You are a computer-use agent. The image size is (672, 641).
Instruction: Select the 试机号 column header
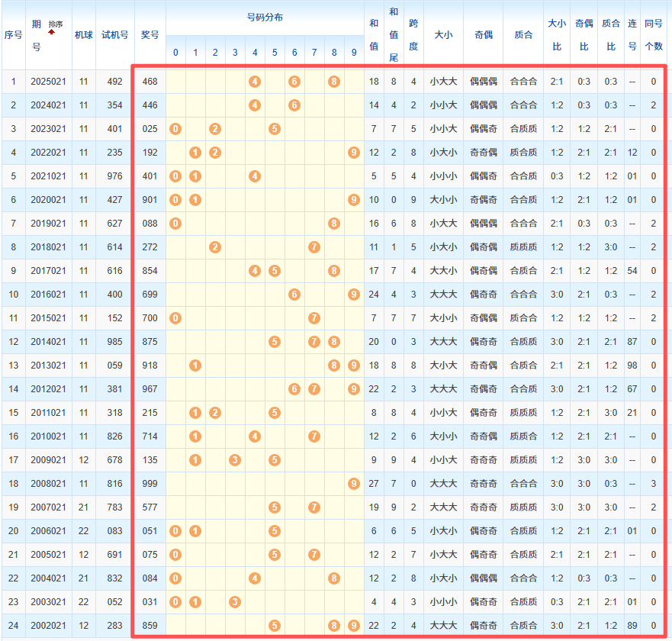114,35
